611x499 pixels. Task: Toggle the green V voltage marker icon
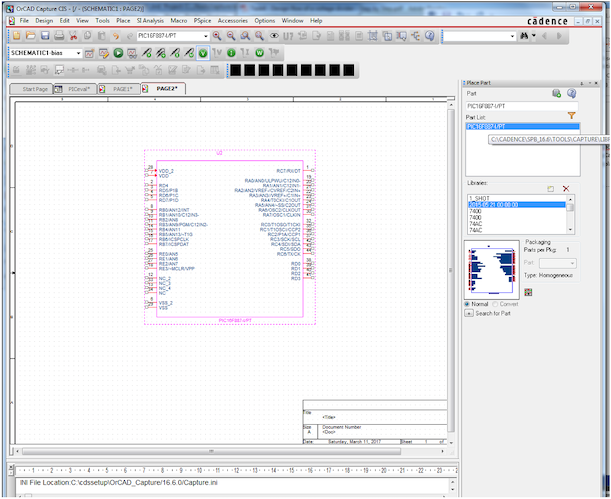[x=203, y=52]
